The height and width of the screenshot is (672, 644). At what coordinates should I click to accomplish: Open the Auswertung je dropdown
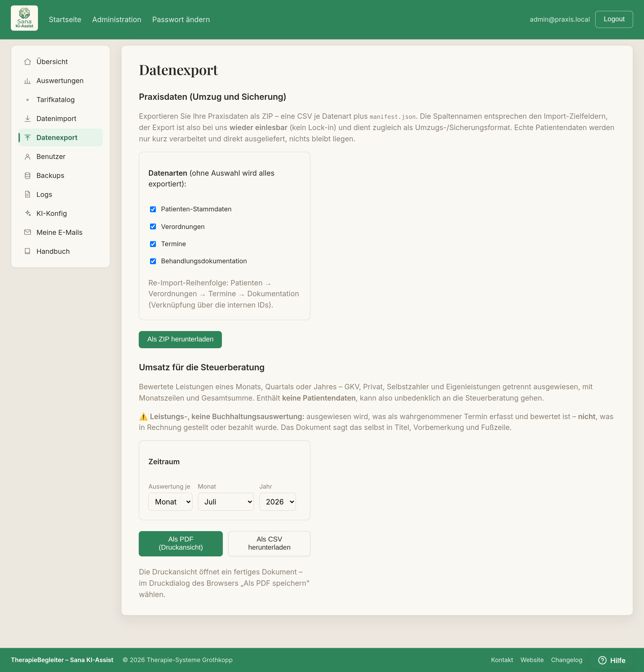(x=170, y=502)
